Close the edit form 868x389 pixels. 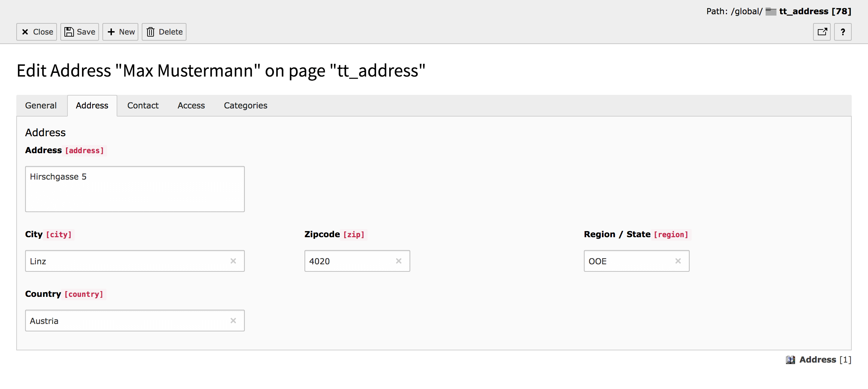pos(37,32)
